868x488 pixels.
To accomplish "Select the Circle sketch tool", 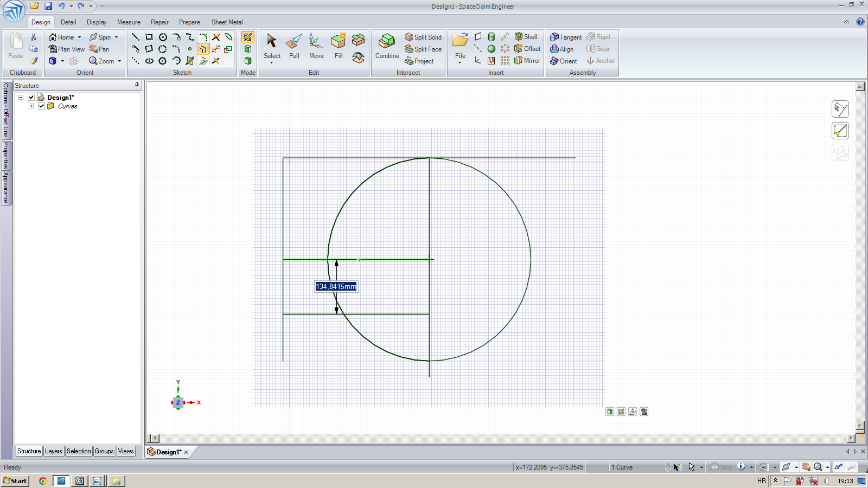I will [163, 37].
